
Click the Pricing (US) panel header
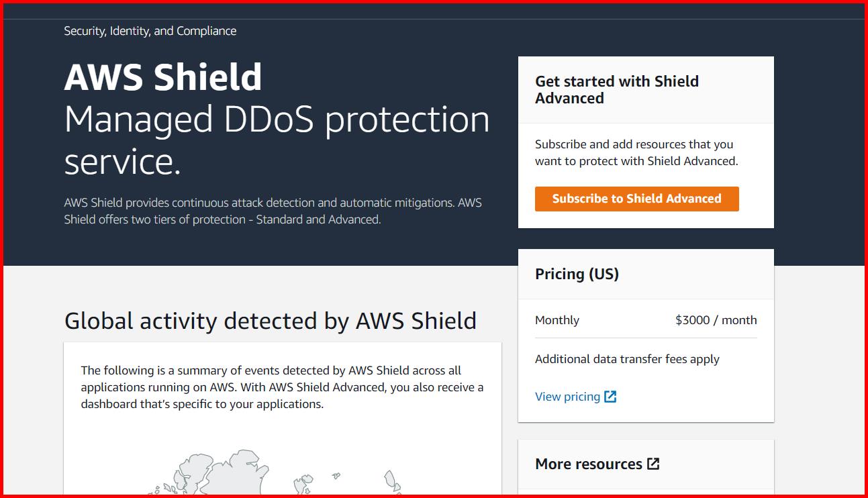click(577, 274)
